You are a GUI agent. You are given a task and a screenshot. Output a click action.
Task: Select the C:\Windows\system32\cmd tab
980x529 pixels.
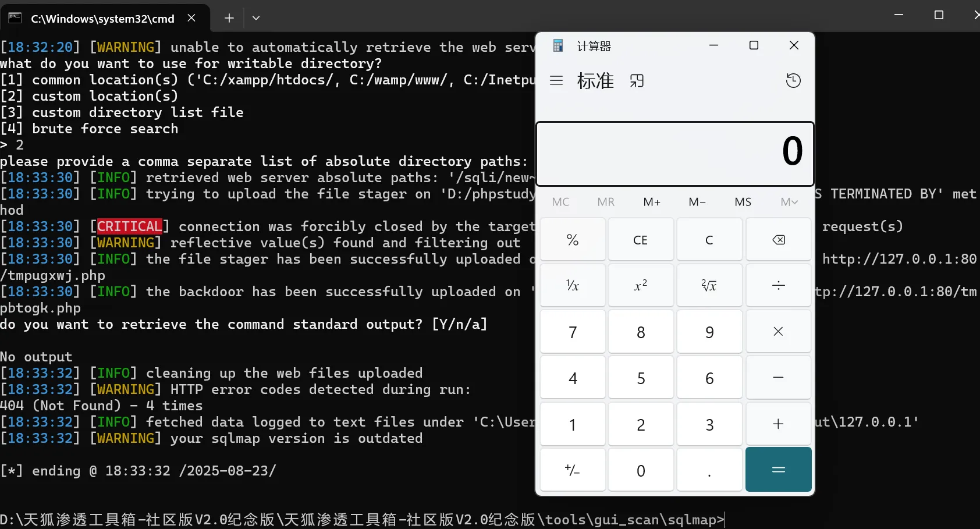(102, 19)
